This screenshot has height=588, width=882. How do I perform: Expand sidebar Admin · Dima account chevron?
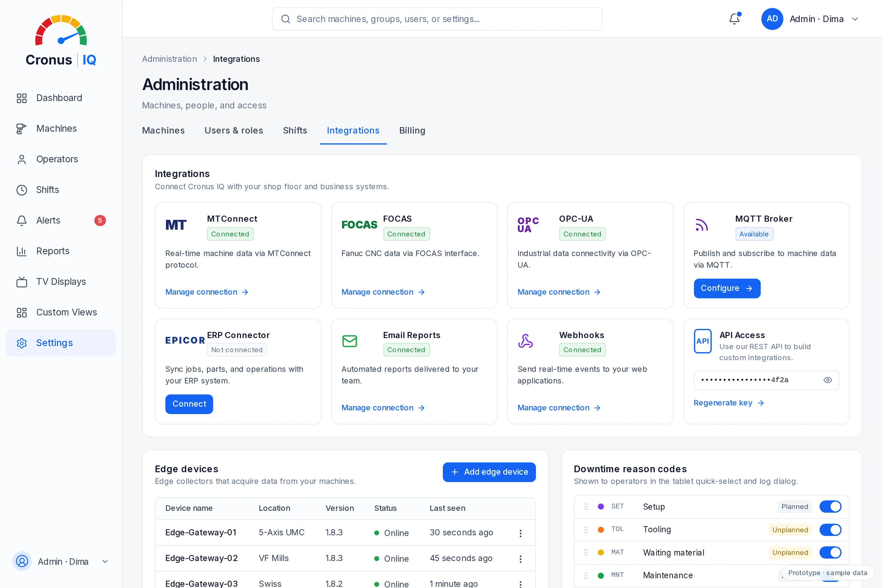(105, 562)
